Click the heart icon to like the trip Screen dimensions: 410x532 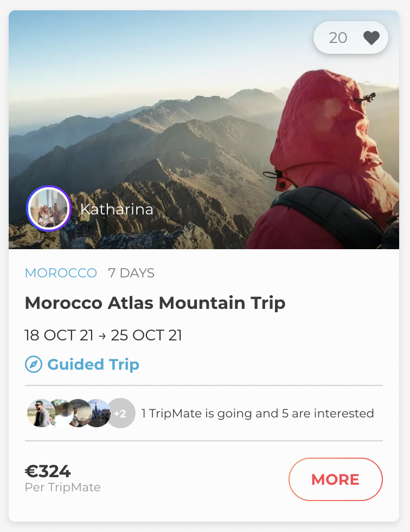(371, 38)
